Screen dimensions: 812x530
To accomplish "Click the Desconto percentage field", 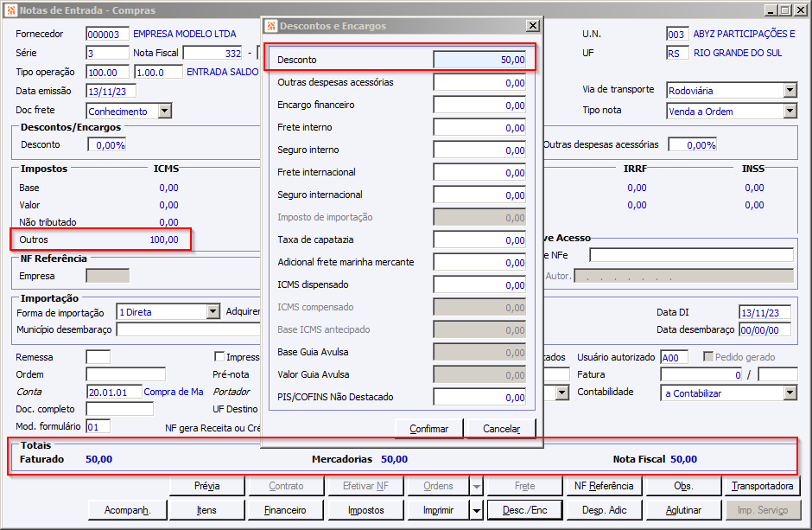I will (x=107, y=145).
